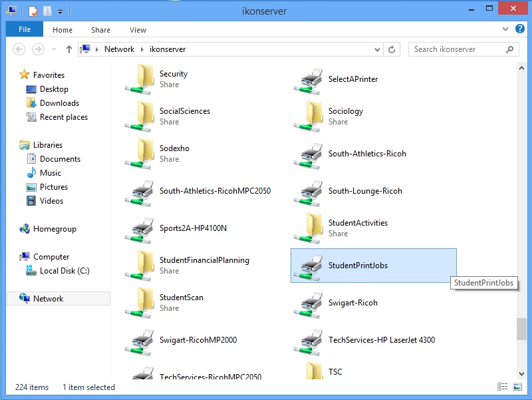
Task: Open the Customize Quick Access Toolbar dropdown
Action: (60, 11)
